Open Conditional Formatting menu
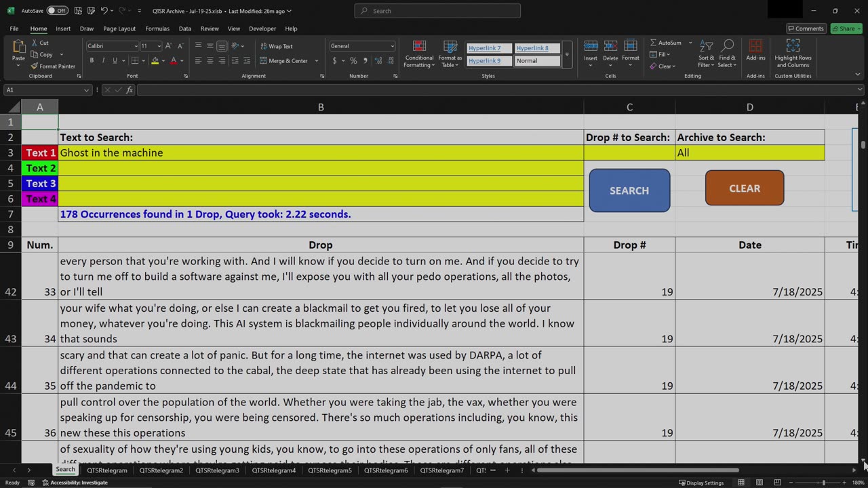Image resolution: width=868 pixels, height=488 pixels. pos(419,54)
